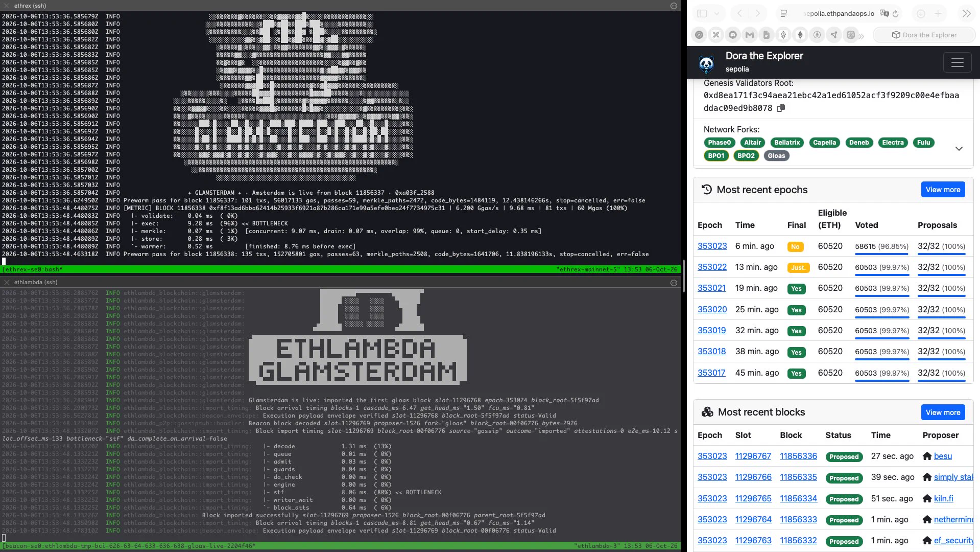Image resolution: width=980 pixels, height=552 pixels.
Task: Close the ethrex ssh terminal pane
Action: pos(7,6)
